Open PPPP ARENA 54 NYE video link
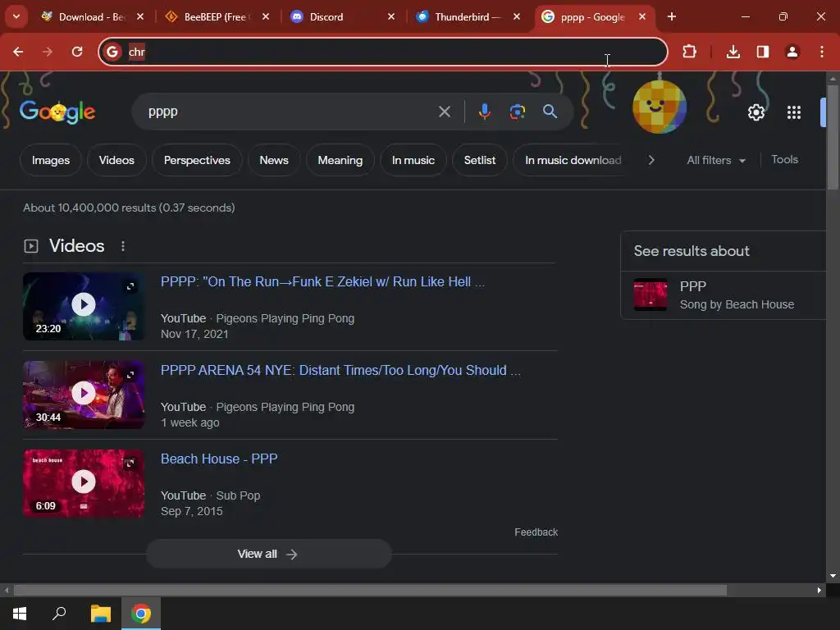This screenshot has width=840, height=630. tap(340, 370)
